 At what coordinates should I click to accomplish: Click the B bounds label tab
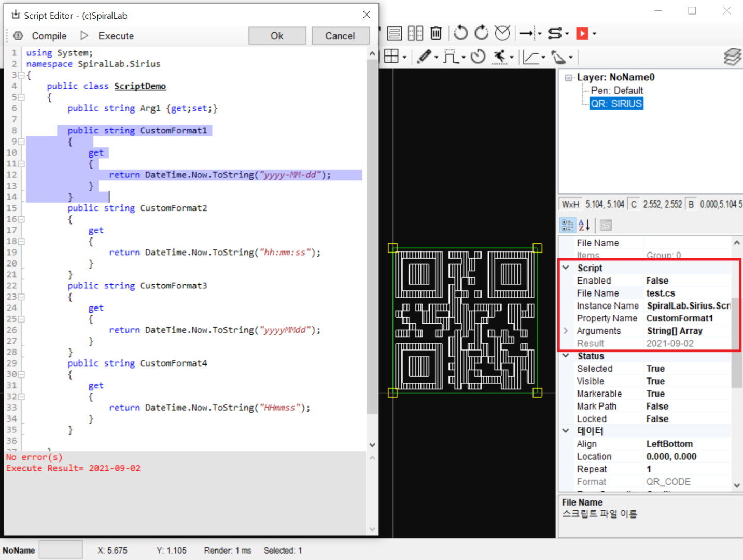pos(691,204)
